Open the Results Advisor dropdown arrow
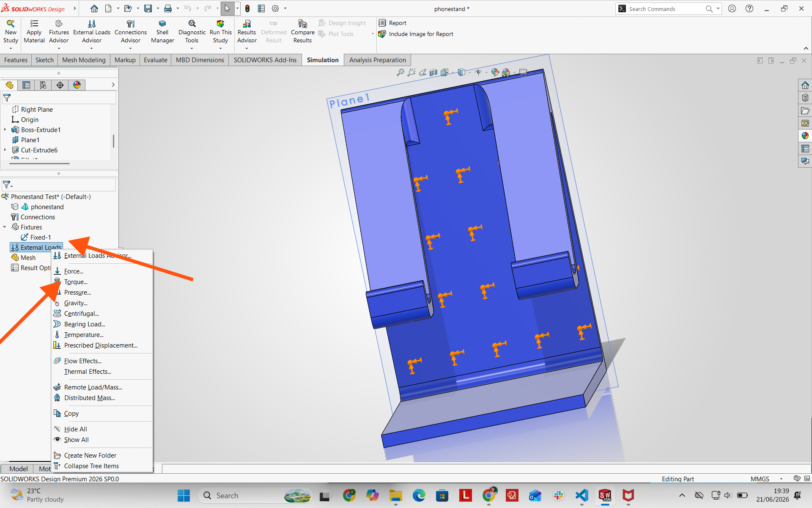 tap(247, 48)
